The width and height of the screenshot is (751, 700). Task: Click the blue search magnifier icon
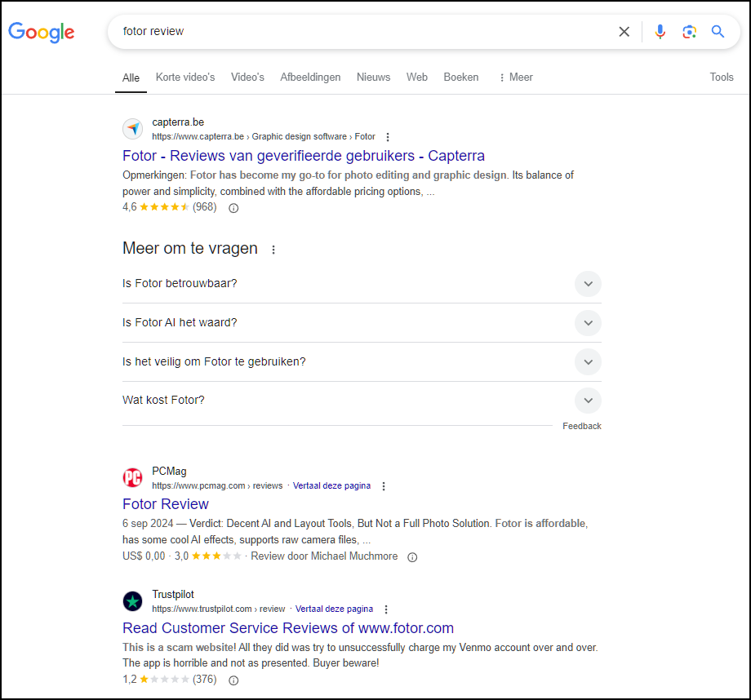pos(718,31)
